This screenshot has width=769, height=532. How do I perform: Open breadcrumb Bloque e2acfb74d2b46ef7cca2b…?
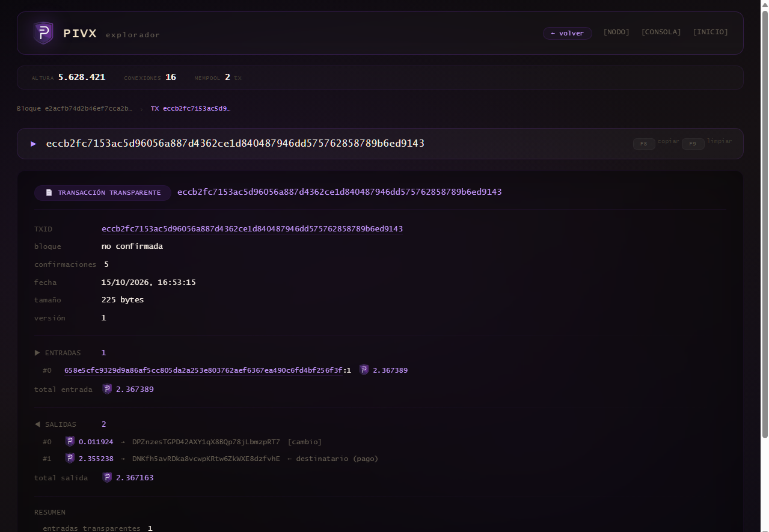click(75, 109)
